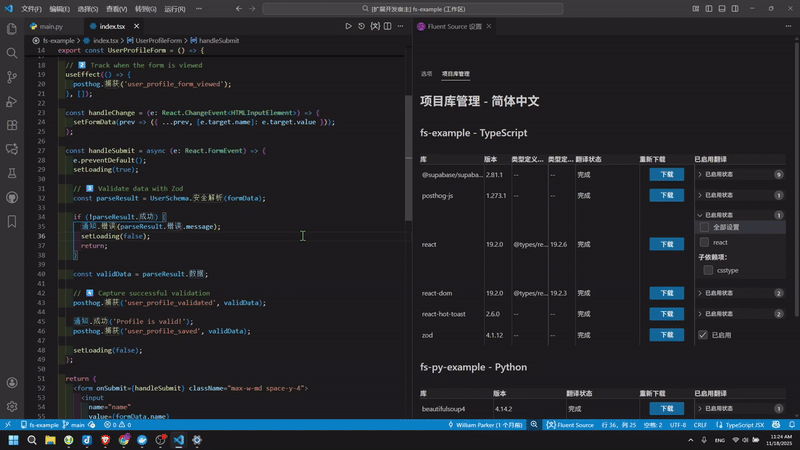Expand the 已启用状态 row for react-dom
The width and height of the screenshot is (800, 450).
[700, 293]
